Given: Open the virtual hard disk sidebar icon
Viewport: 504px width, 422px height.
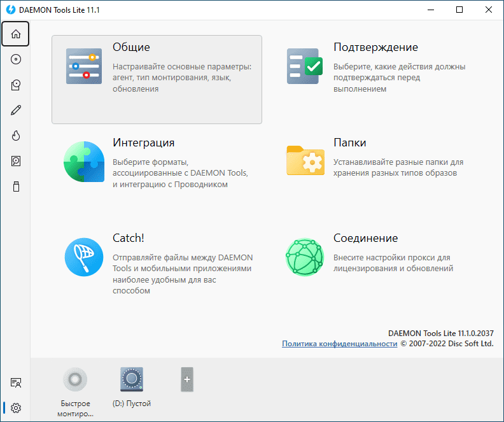Looking at the screenshot, I should click(16, 161).
